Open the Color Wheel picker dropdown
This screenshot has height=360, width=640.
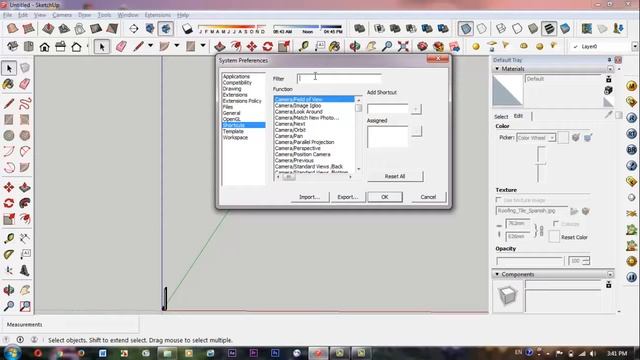(x=552, y=138)
